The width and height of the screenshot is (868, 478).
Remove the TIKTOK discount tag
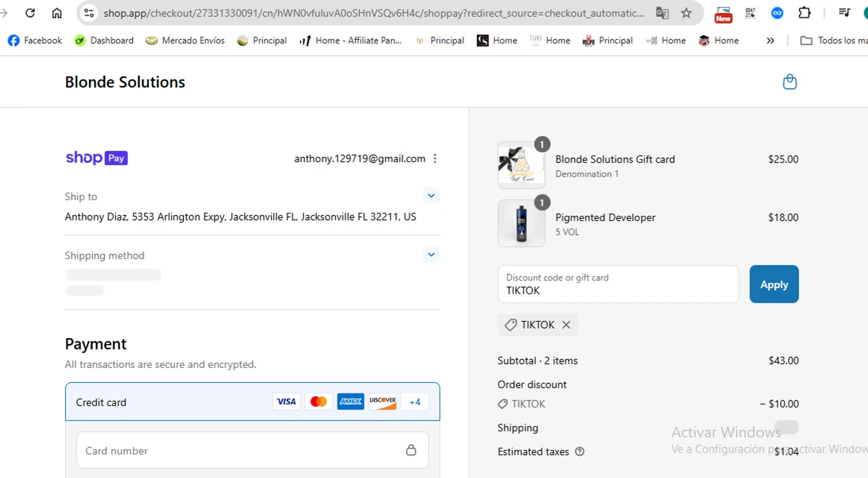coord(566,325)
